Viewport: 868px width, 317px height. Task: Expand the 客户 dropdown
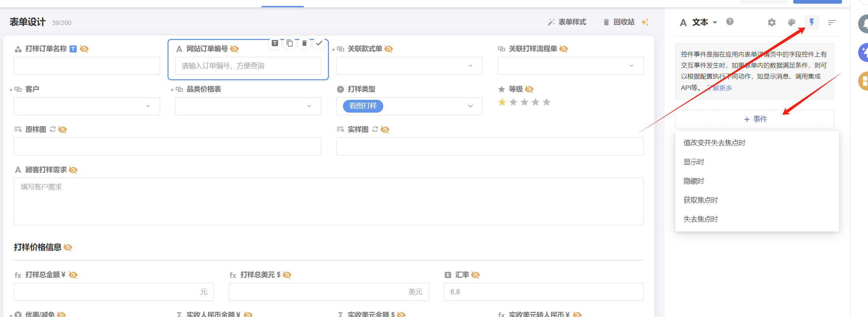click(87, 106)
